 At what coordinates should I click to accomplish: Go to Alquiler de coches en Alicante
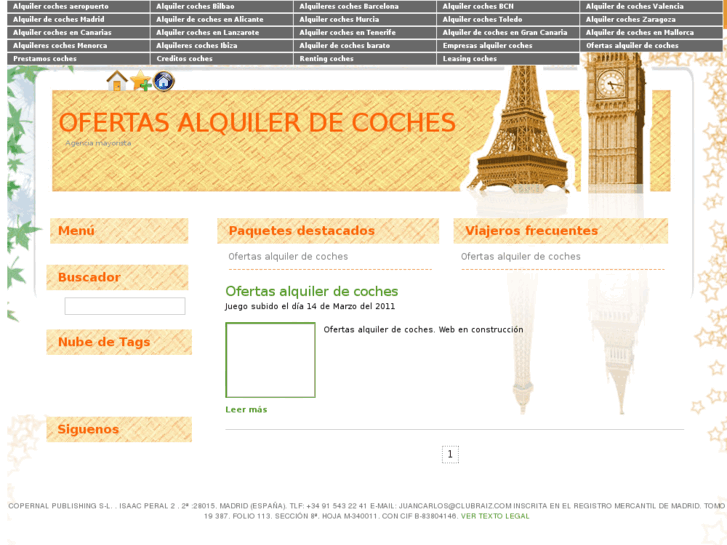click(x=221, y=19)
